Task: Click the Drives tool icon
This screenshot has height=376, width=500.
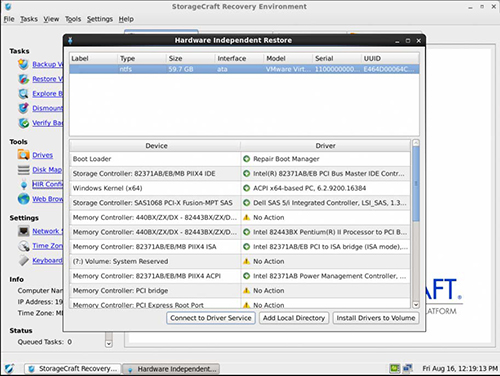Action: 23,155
